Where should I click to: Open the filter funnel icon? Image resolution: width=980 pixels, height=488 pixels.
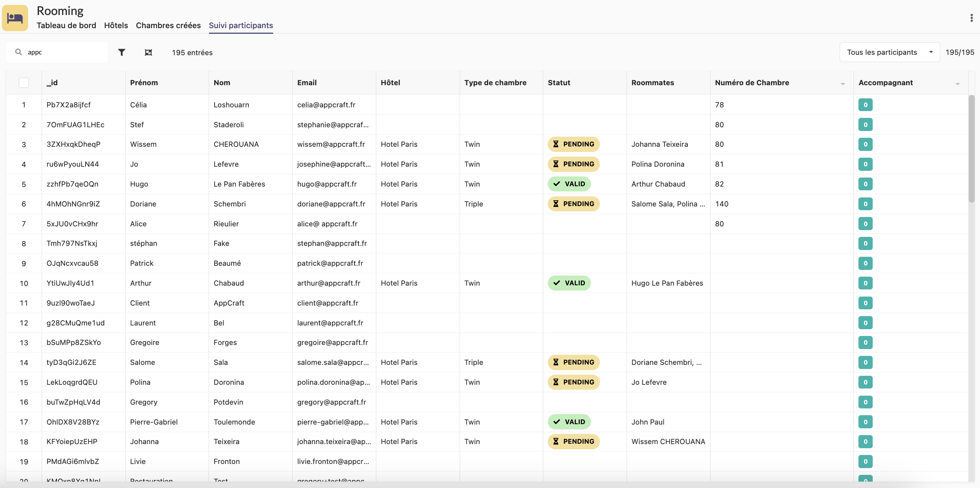(x=121, y=53)
